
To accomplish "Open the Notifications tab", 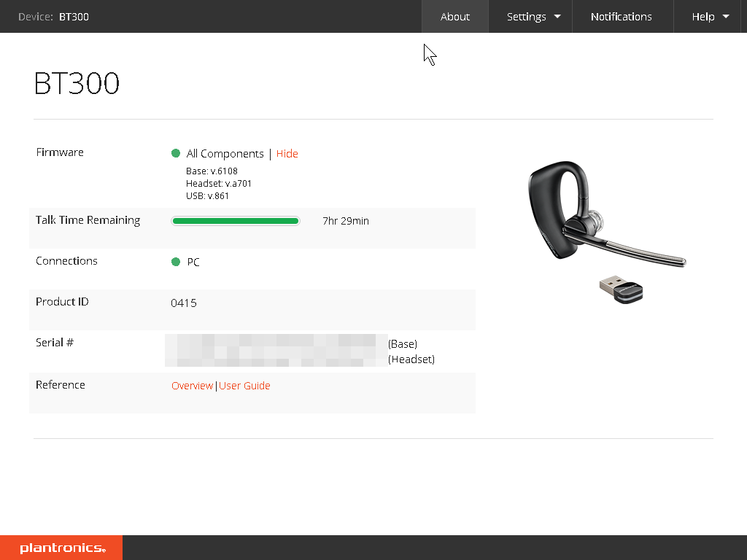I will 622,17.
